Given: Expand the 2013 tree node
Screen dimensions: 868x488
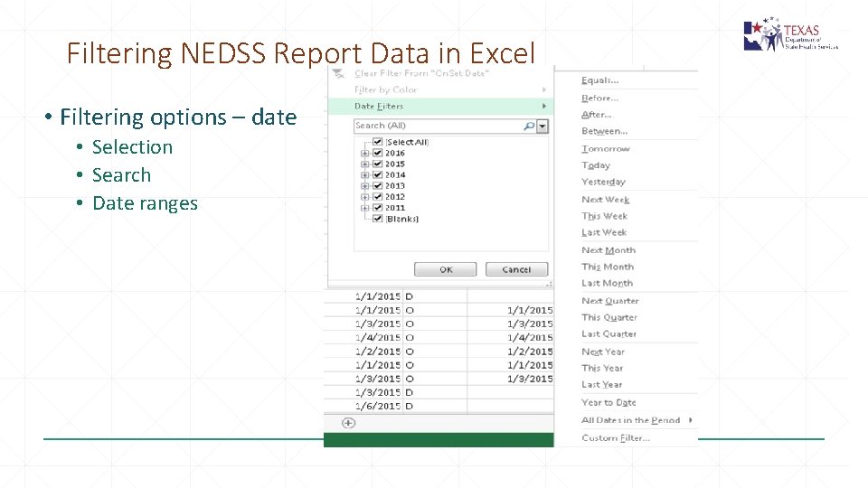Looking at the screenshot, I should pyautogui.click(x=364, y=186).
